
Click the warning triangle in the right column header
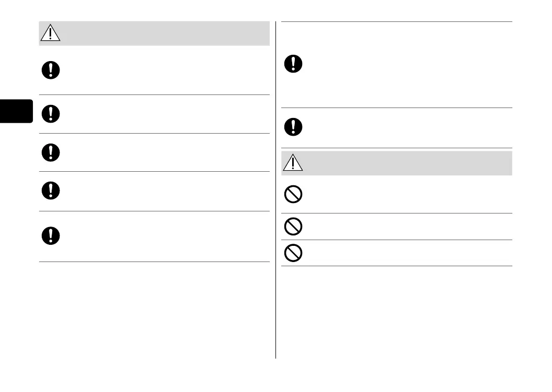coord(293,163)
